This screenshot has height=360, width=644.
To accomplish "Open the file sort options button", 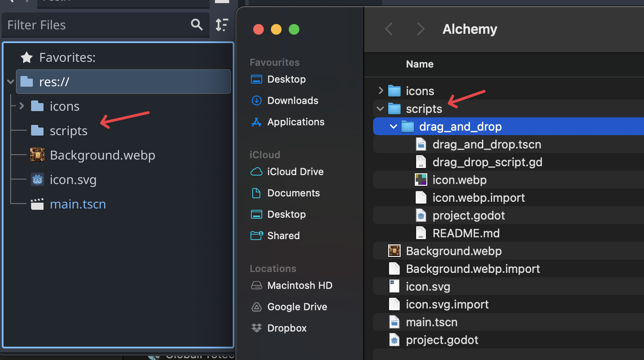I will point(222,25).
